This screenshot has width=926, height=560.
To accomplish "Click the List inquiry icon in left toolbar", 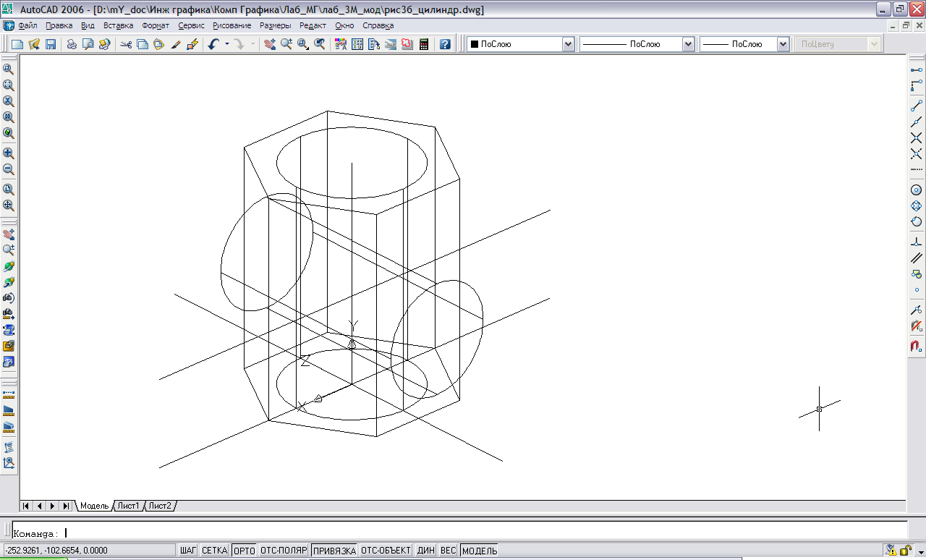I will click(9, 447).
